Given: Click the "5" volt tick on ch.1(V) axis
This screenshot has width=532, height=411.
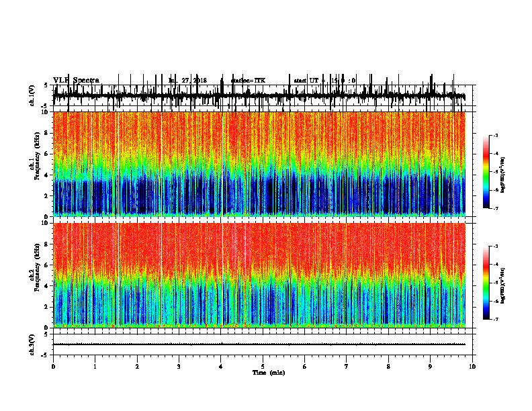Looking at the screenshot, I should [46, 85].
